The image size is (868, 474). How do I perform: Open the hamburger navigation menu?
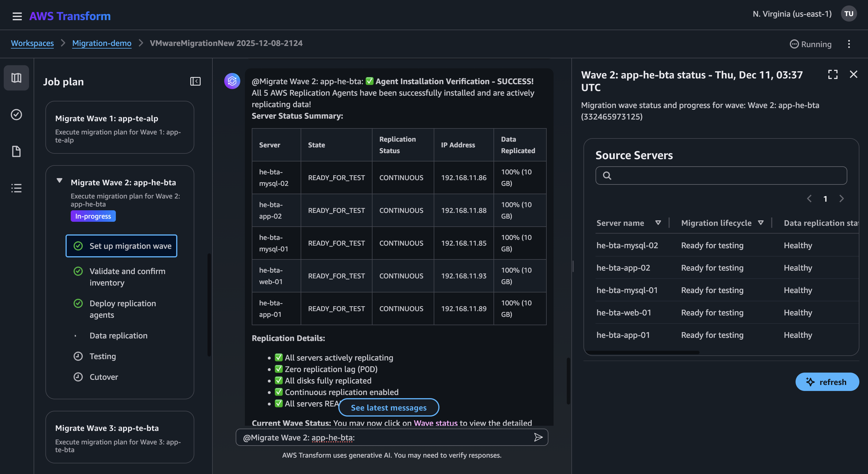click(x=17, y=16)
